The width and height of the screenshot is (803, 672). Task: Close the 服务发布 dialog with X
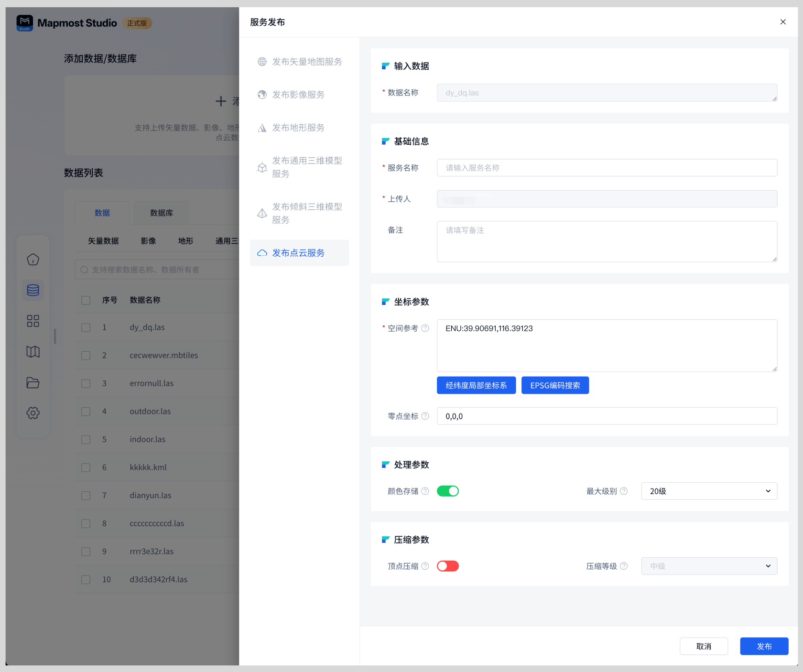point(783,22)
